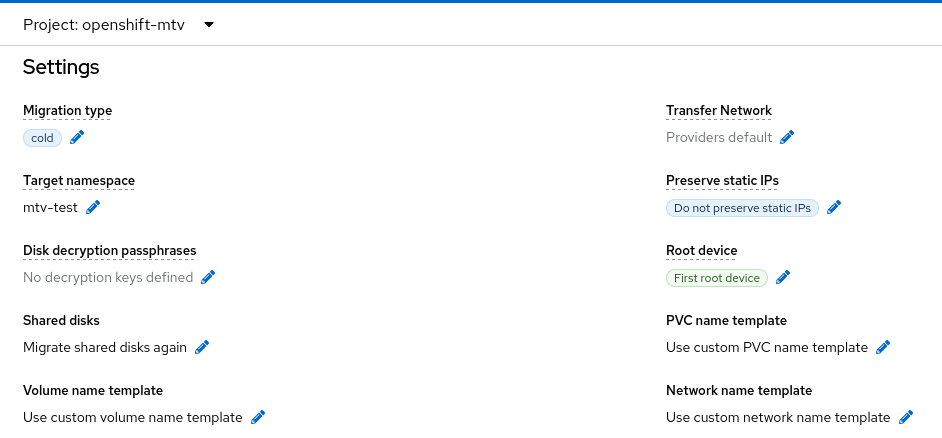942x438 pixels.
Task: Click the Transfer Network help label
Action: click(718, 111)
